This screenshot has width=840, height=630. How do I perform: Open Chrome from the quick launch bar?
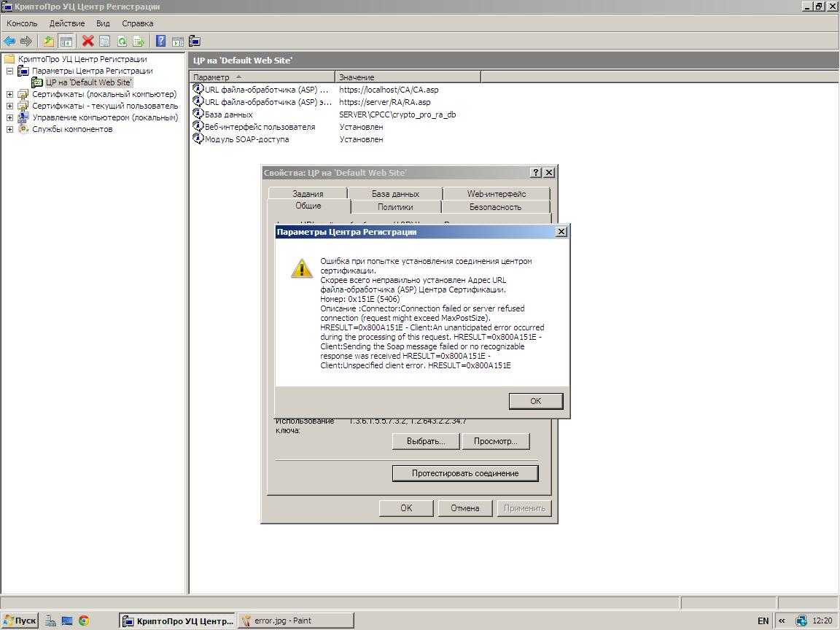[84, 621]
